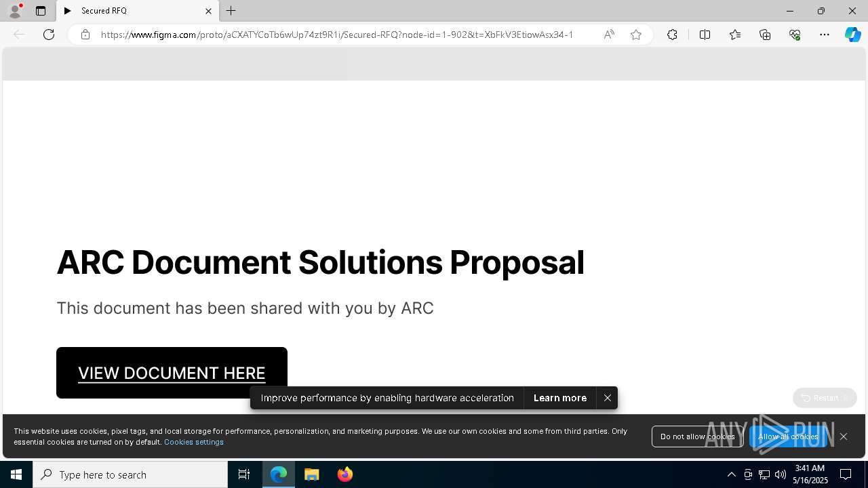Viewport: 868px width, 488px height.
Task: Open the Copilot sidebar icon
Action: coord(852,35)
